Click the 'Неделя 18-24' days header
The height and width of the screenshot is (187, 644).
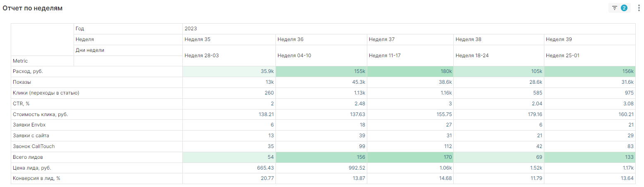472,56
